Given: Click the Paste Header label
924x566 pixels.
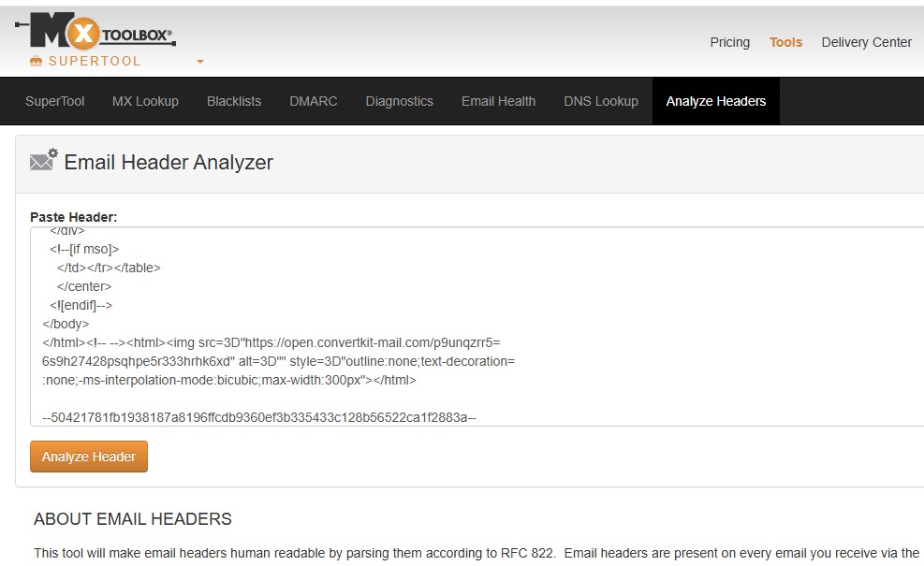Looking at the screenshot, I should (74, 217).
